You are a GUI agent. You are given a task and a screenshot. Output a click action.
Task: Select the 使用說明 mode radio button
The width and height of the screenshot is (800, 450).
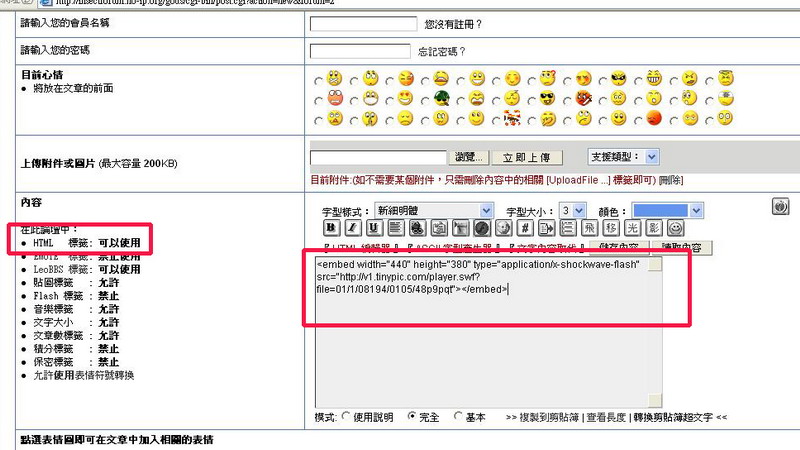click(x=347, y=416)
